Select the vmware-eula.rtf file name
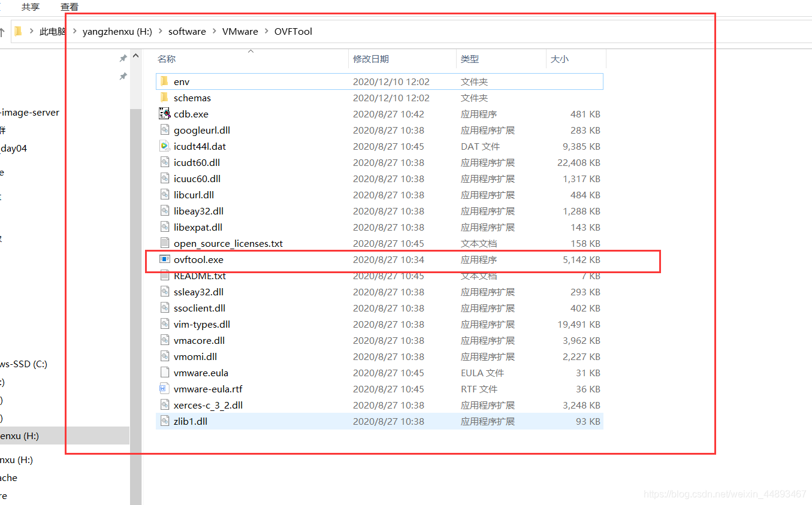Image resolution: width=812 pixels, height=505 pixels. click(208, 389)
